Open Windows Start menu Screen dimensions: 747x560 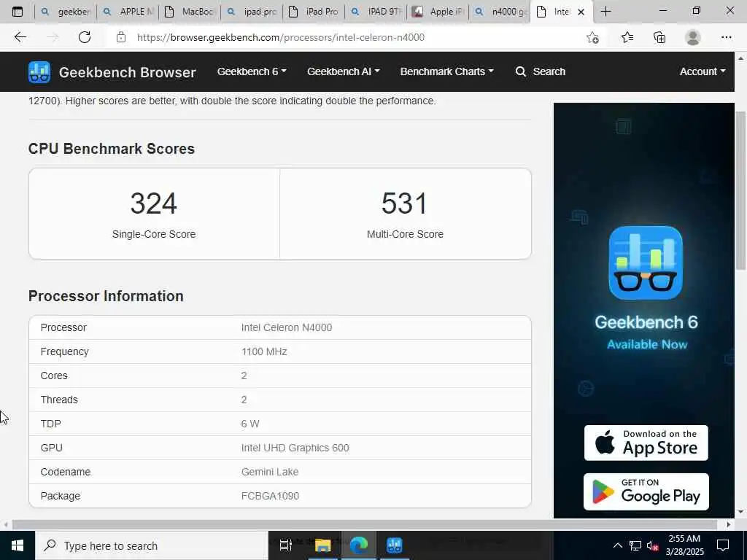click(18, 545)
